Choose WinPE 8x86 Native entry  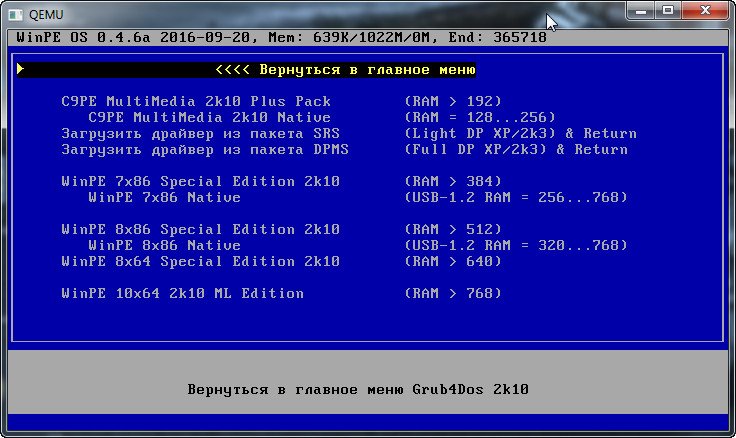pos(164,246)
